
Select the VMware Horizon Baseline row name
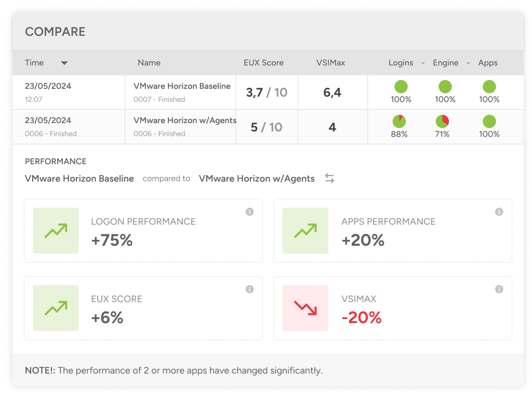pyautogui.click(x=182, y=86)
